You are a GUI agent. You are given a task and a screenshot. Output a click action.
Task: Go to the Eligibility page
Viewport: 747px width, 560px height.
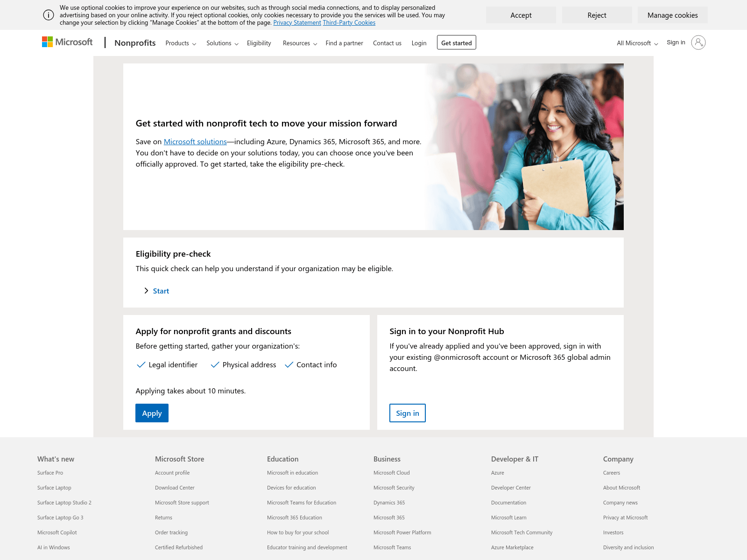(x=259, y=43)
